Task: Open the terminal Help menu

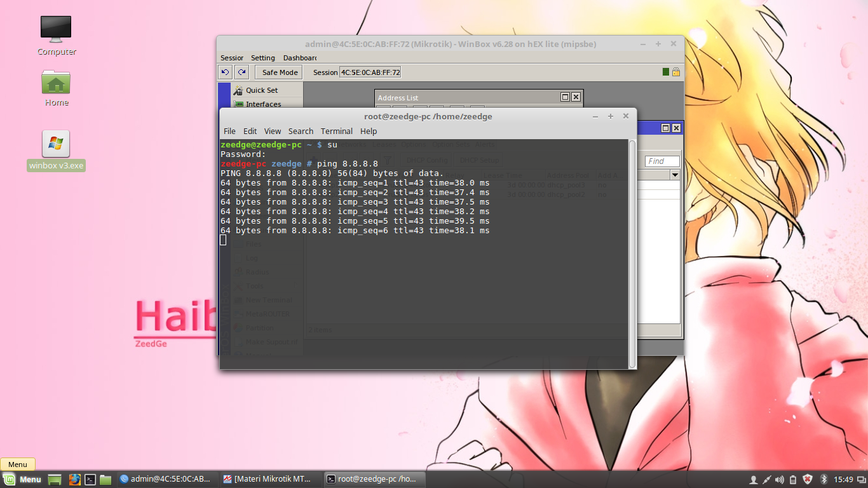Action: [369, 131]
